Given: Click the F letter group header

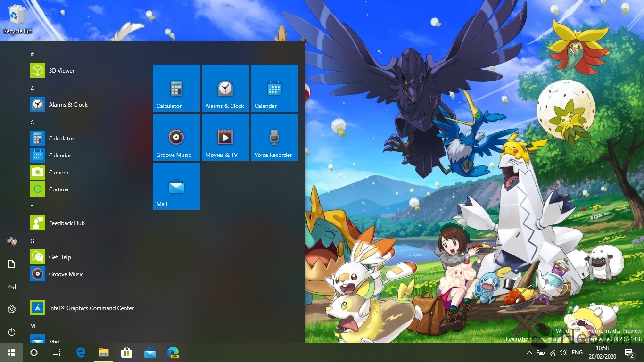Looking at the screenshot, I should click(x=32, y=207).
